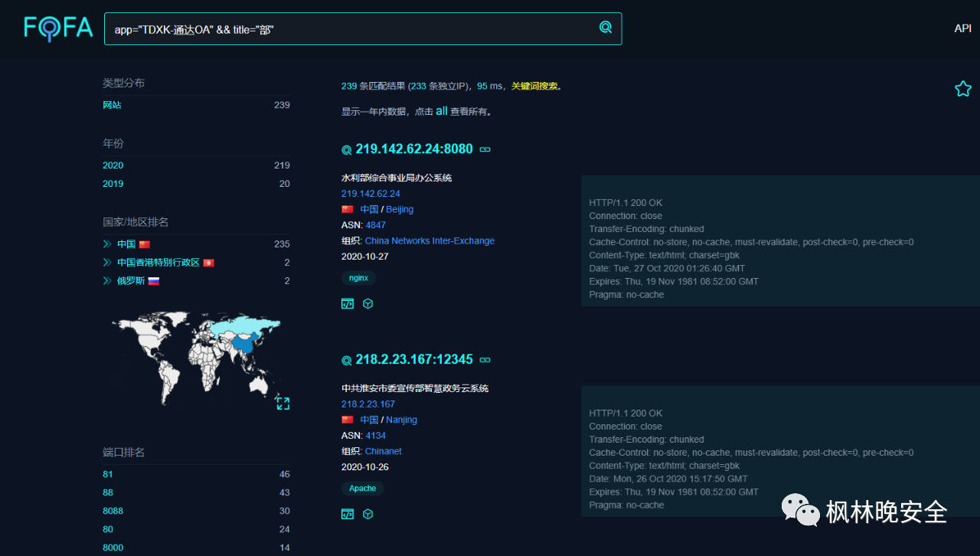Filter results by year 2020
This screenshot has height=556, width=980.
(x=113, y=165)
